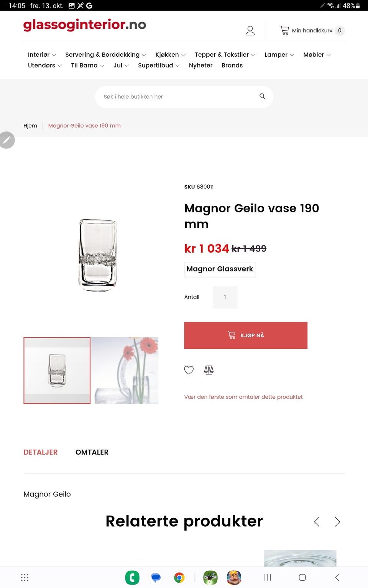Click the pencil edit icon on left edge
This screenshot has height=588, width=368.
[7, 140]
